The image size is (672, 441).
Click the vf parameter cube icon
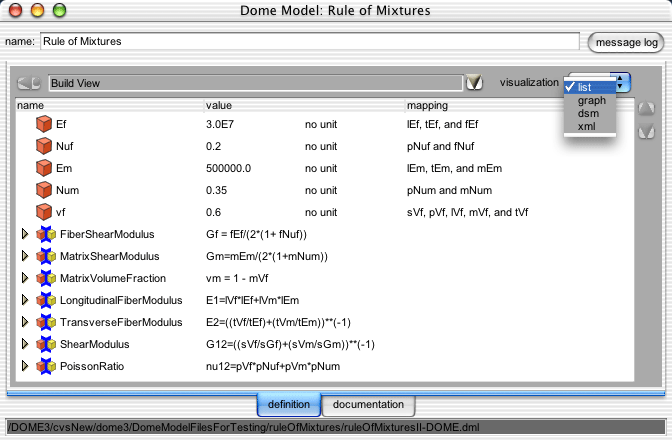[44, 212]
